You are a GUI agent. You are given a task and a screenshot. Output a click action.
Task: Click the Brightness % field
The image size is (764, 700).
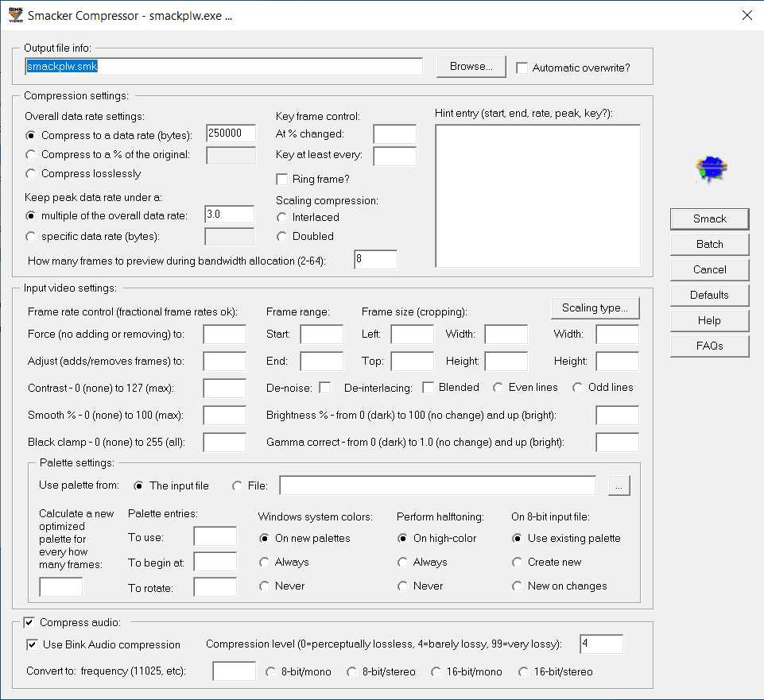tap(618, 416)
